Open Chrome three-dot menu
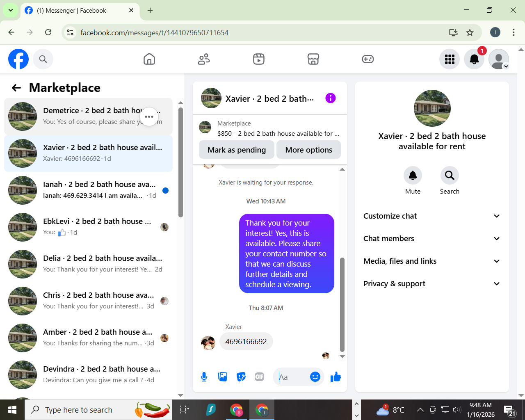Image resolution: width=525 pixels, height=420 pixels. [514, 32]
